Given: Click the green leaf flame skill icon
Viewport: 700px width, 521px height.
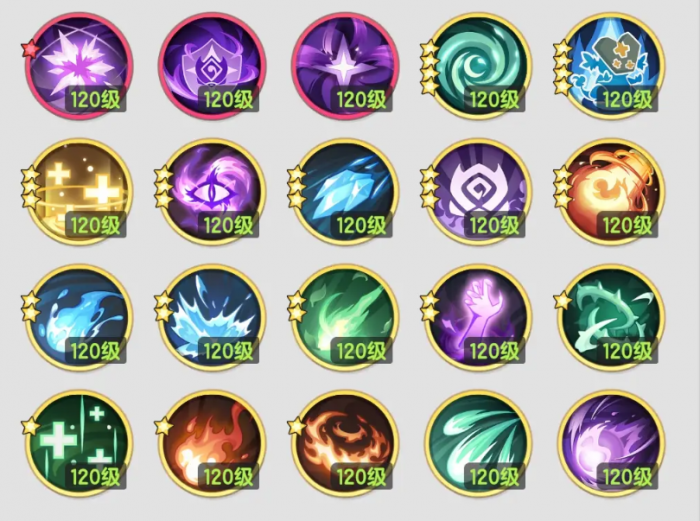Looking at the screenshot, I should pyautogui.click(x=345, y=318).
